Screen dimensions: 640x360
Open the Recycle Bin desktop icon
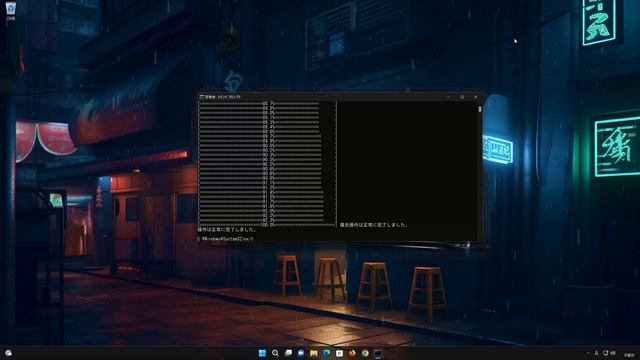(11, 11)
